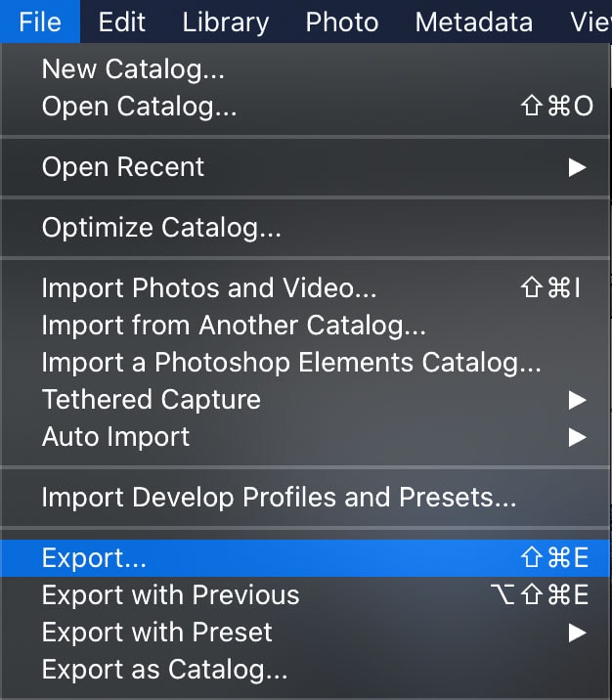Open the View menu
The height and width of the screenshot is (700, 612).
590,22
